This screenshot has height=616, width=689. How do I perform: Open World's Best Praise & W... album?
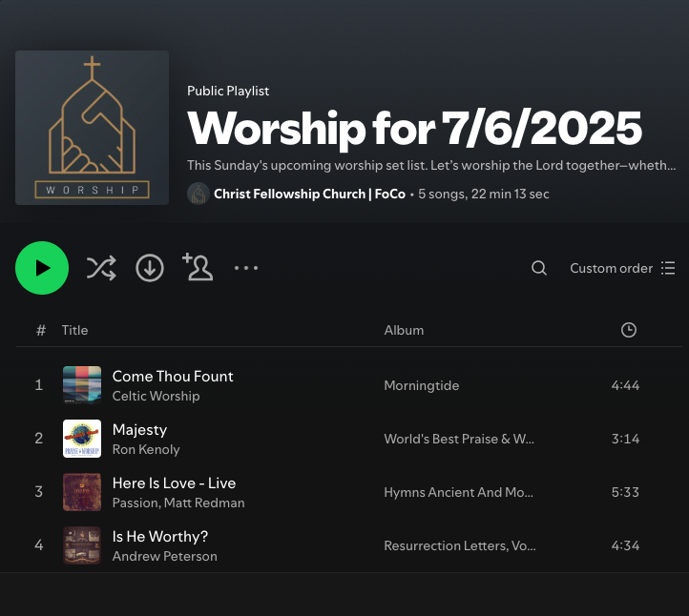pos(459,439)
